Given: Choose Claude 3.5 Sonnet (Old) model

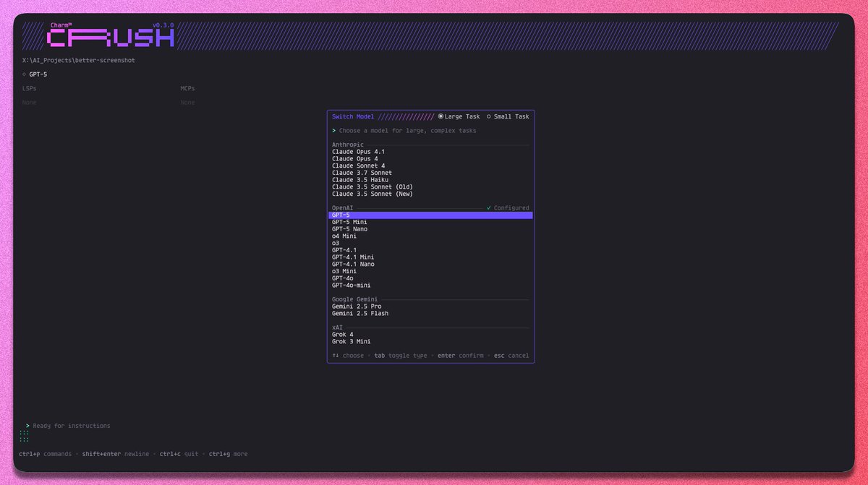Looking at the screenshot, I should coord(373,186).
